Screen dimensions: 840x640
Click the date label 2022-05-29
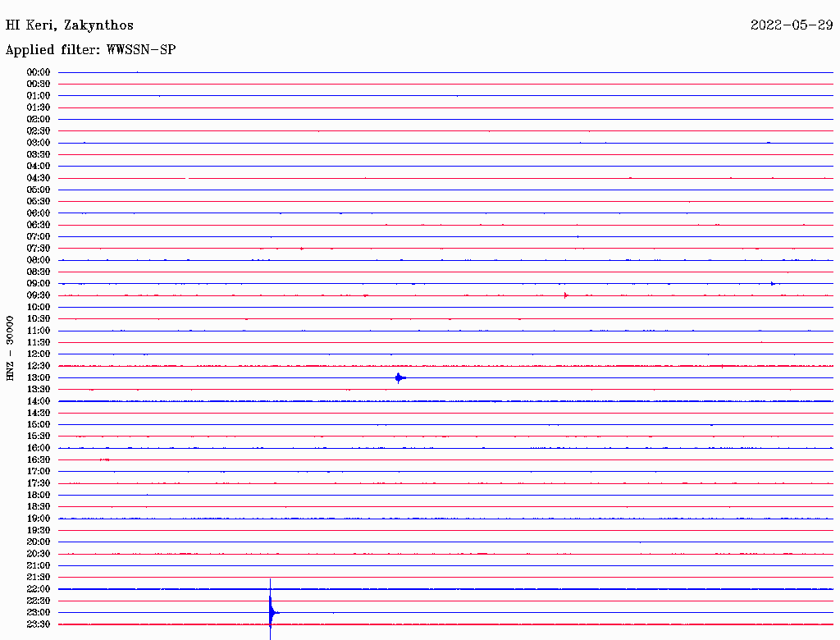792,25
